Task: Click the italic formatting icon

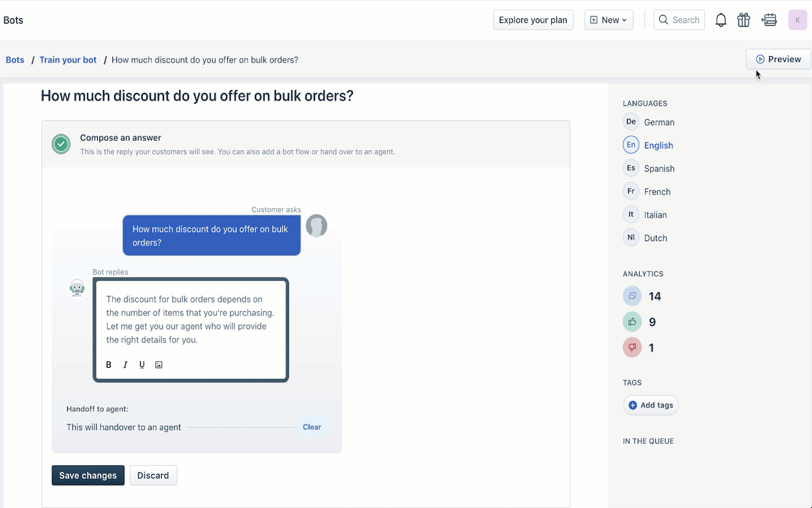Action: coord(125,365)
